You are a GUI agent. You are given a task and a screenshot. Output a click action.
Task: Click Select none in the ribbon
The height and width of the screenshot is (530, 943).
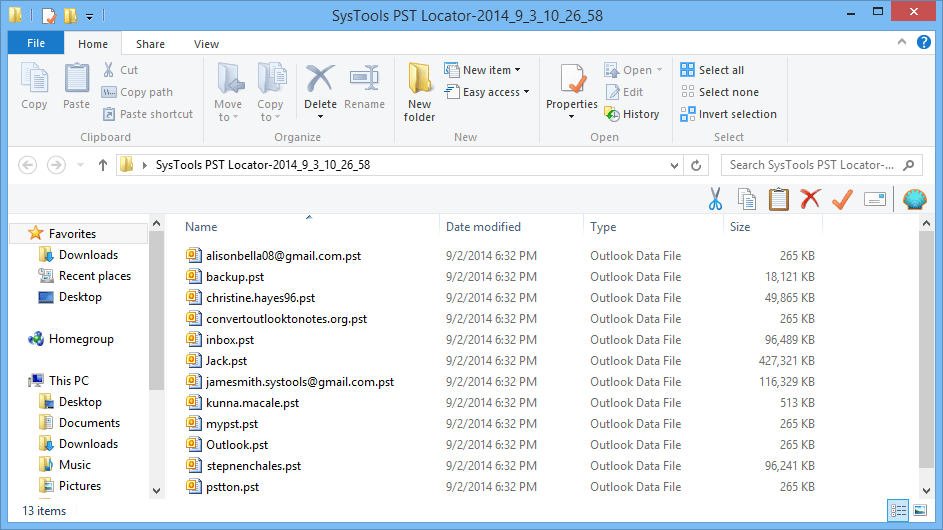720,92
